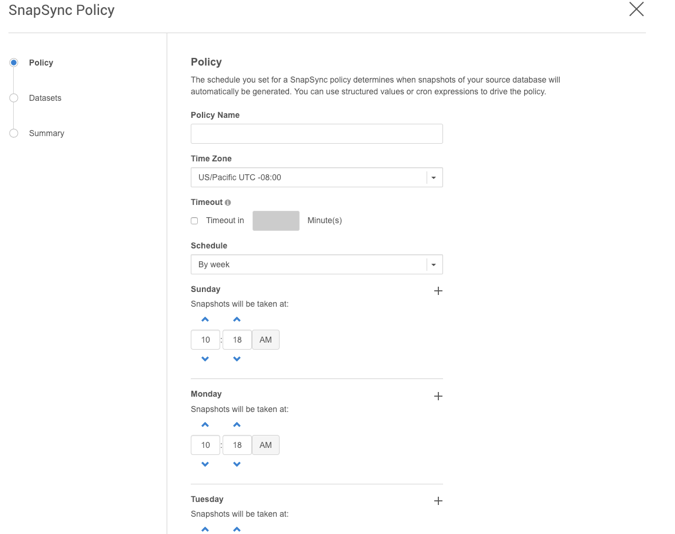
Task: Go to the Summary step
Action: pyautogui.click(x=46, y=133)
